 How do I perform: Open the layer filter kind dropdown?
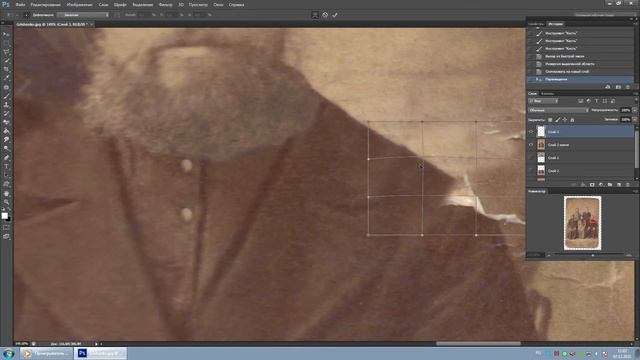click(x=543, y=100)
